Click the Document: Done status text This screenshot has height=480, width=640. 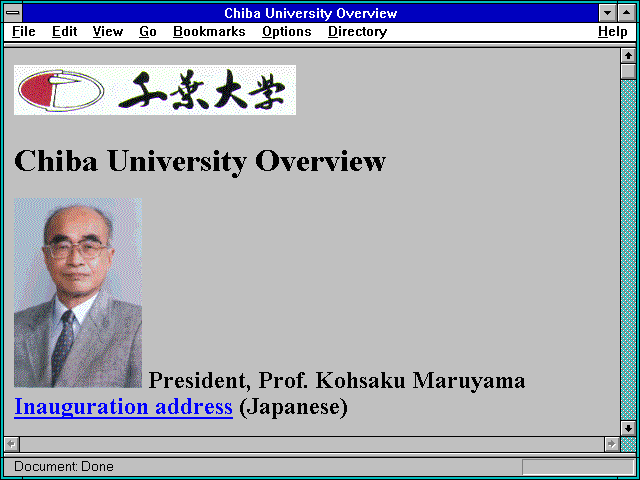[x=64, y=466]
